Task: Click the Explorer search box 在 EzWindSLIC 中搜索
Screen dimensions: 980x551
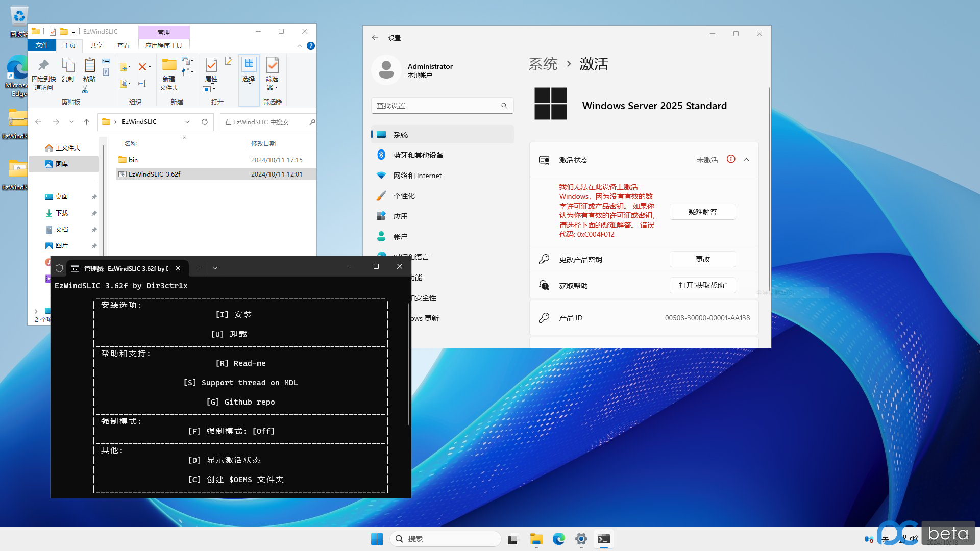Action: [268, 122]
